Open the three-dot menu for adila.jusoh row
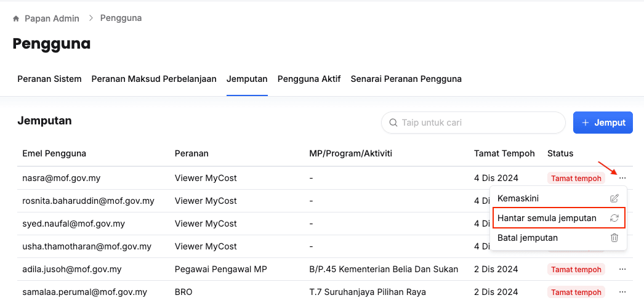The height and width of the screenshot is (303, 644). 622,269
